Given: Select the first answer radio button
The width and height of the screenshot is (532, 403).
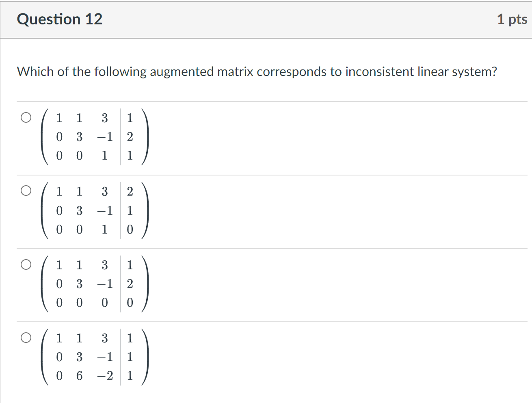Looking at the screenshot, I should 26,117.
